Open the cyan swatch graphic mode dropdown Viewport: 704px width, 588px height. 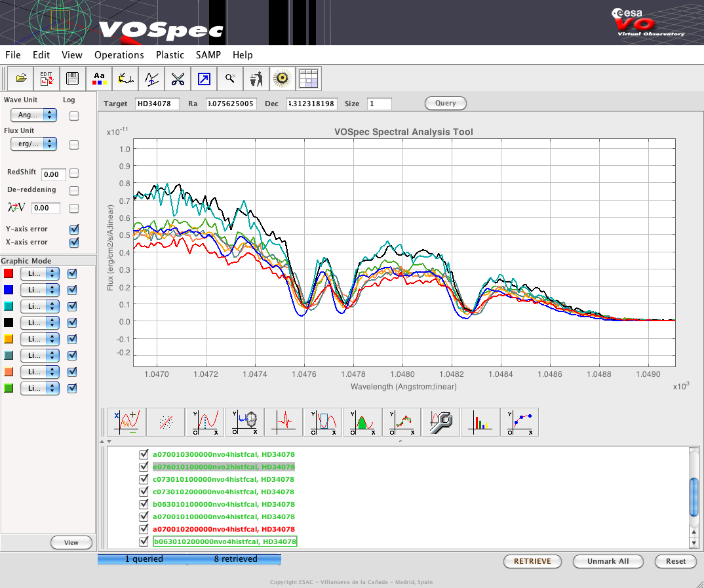(40, 306)
